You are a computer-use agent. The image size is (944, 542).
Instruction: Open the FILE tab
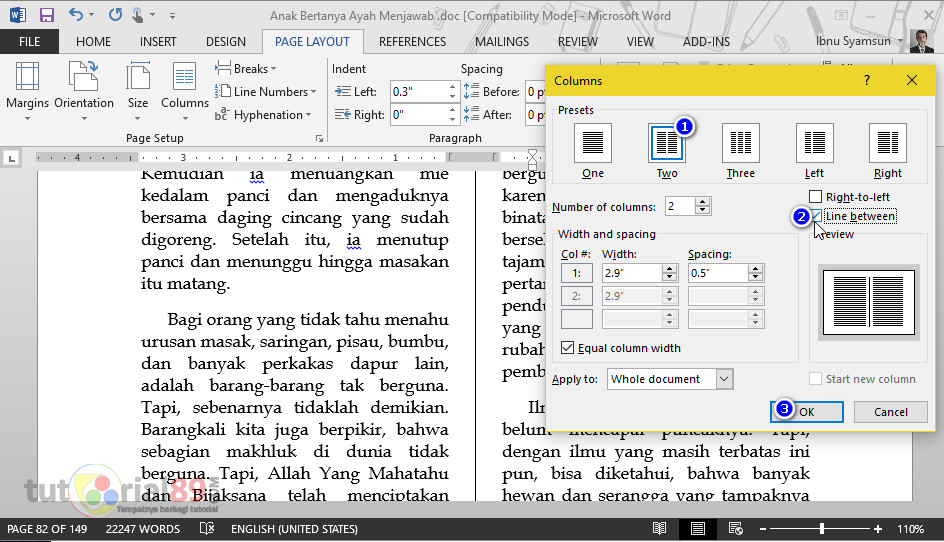pyautogui.click(x=30, y=42)
